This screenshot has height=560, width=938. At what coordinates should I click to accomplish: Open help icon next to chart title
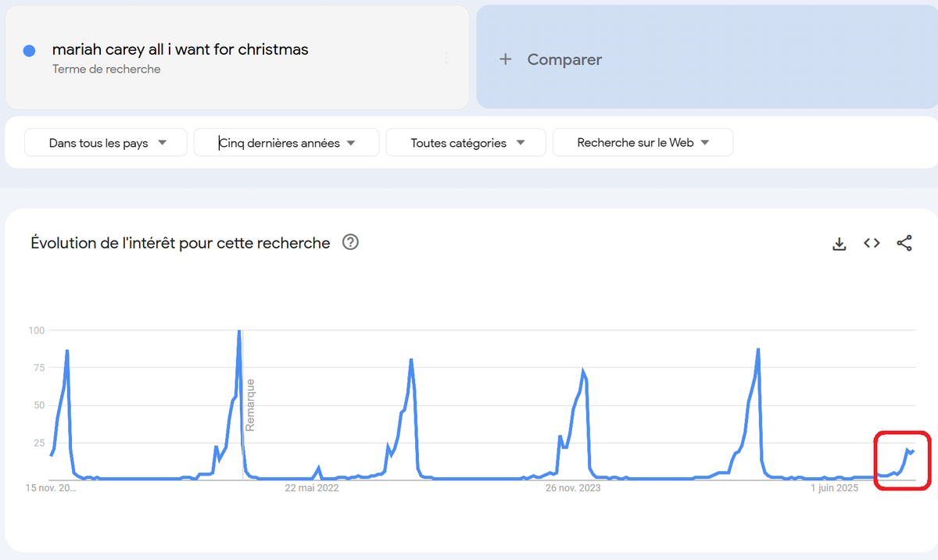tap(351, 242)
